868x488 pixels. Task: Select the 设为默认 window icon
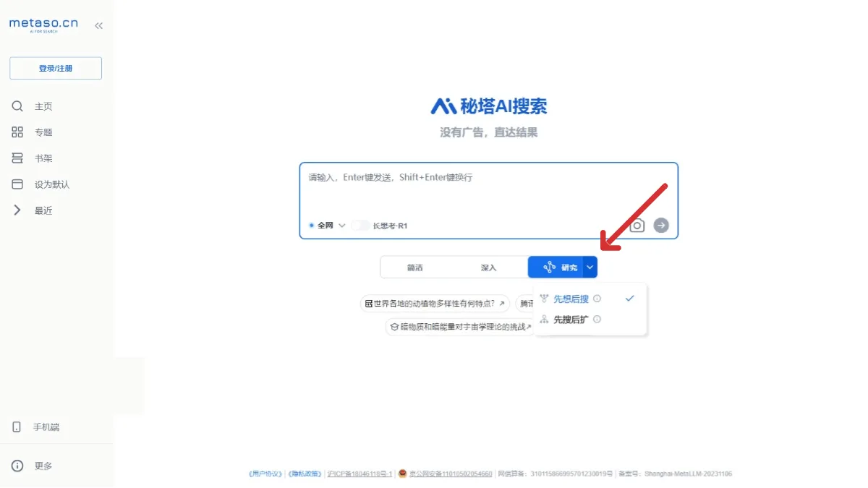click(x=17, y=184)
